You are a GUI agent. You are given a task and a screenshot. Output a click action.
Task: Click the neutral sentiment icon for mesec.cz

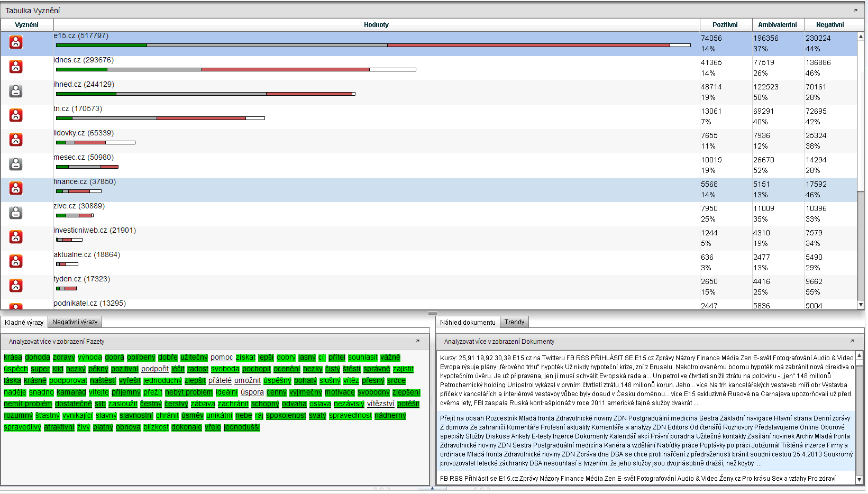click(16, 164)
